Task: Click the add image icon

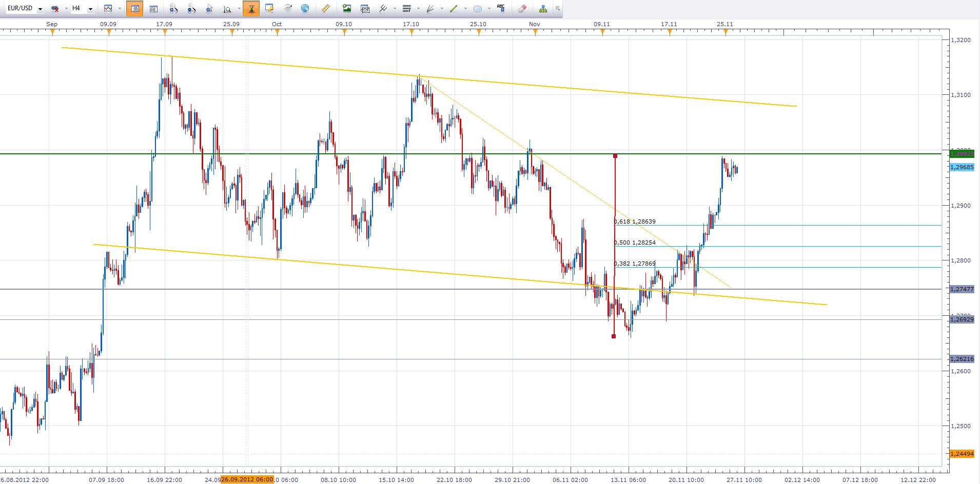Action: click(347, 9)
